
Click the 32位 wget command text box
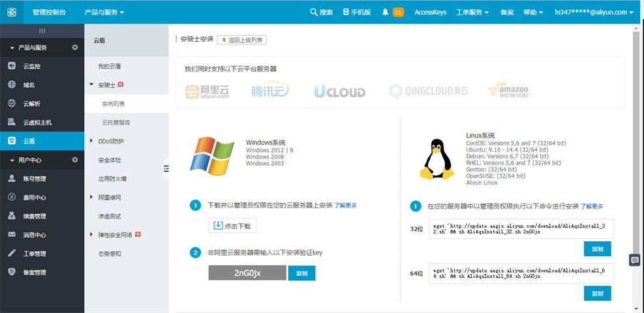click(x=519, y=228)
